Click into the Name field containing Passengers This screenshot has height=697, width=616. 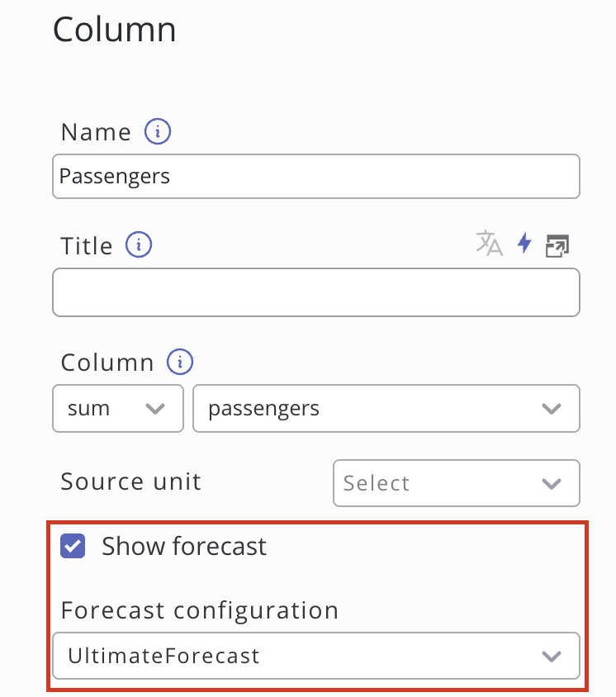pyautogui.click(x=315, y=177)
